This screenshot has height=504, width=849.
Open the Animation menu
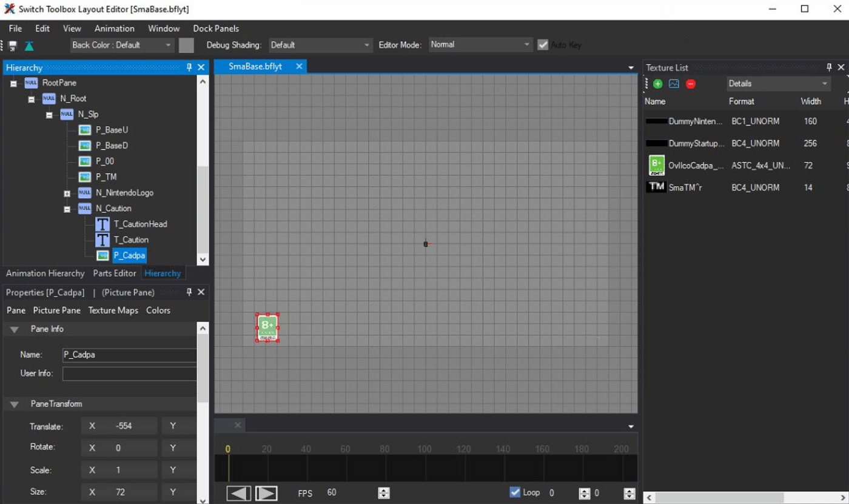pyautogui.click(x=114, y=29)
